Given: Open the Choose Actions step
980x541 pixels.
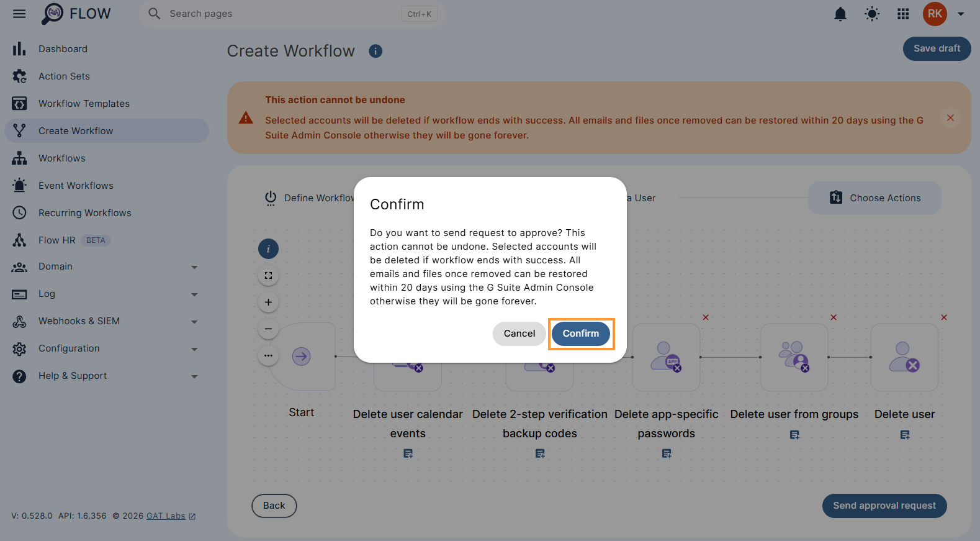Looking at the screenshot, I should click(x=874, y=198).
